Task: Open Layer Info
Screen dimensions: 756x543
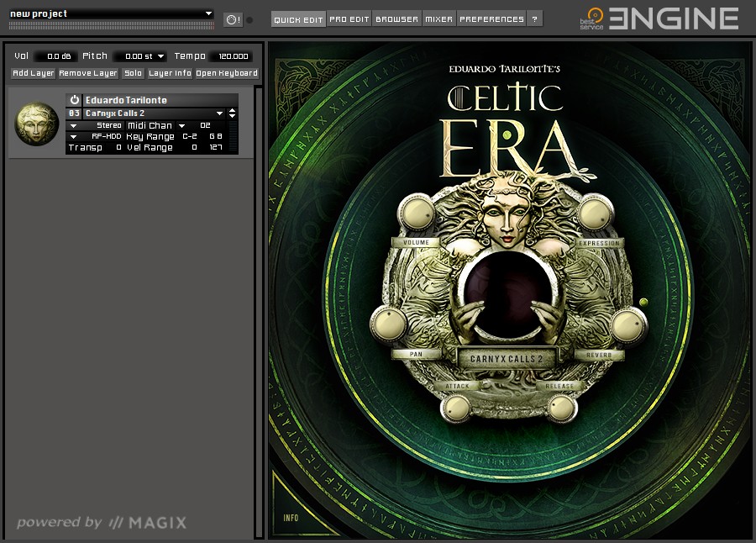Action: [x=170, y=73]
